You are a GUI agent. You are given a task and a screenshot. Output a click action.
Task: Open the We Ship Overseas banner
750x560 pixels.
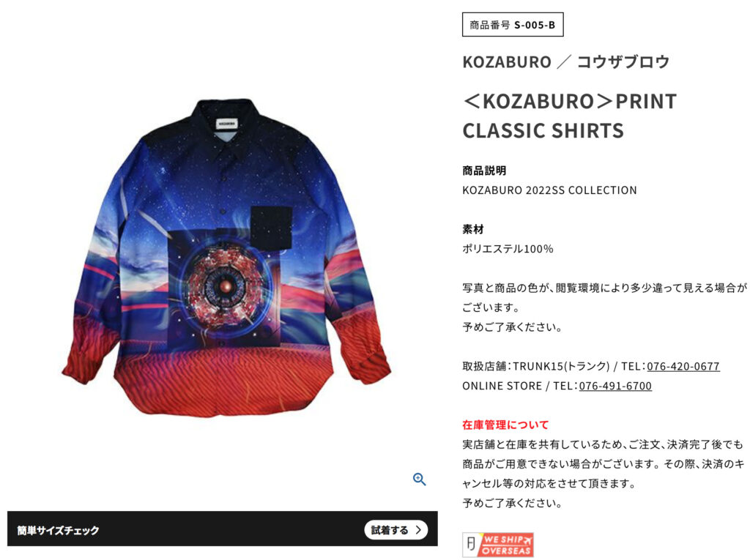[x=498, y=545]
